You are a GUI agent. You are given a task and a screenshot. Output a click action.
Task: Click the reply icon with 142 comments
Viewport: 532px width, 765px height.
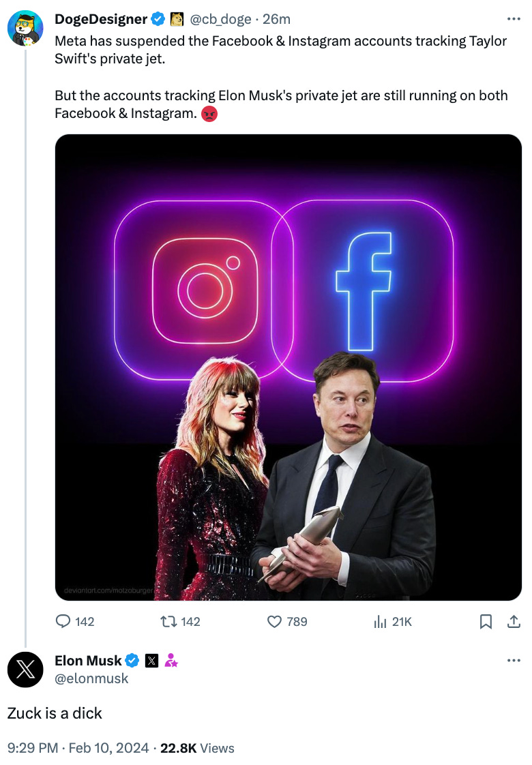[63, 621]
